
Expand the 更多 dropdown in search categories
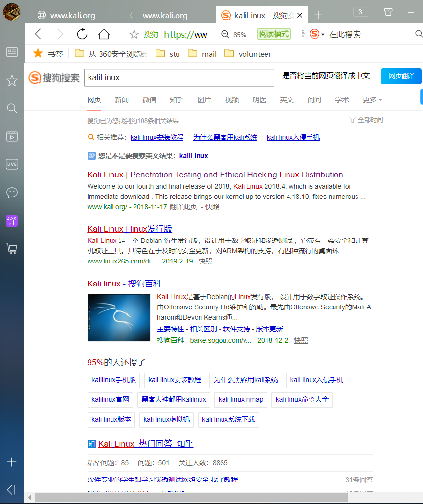pyautogui.click(x=373, y=100)
